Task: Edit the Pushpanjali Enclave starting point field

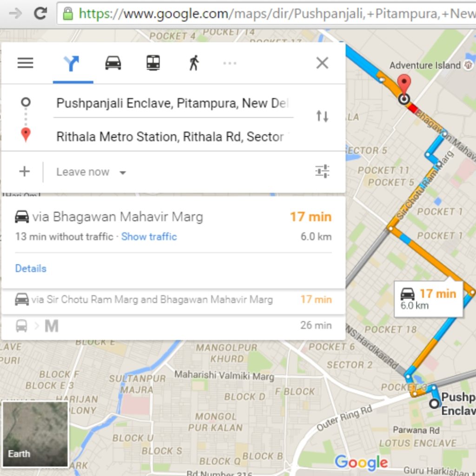Action: coord(172,103)
